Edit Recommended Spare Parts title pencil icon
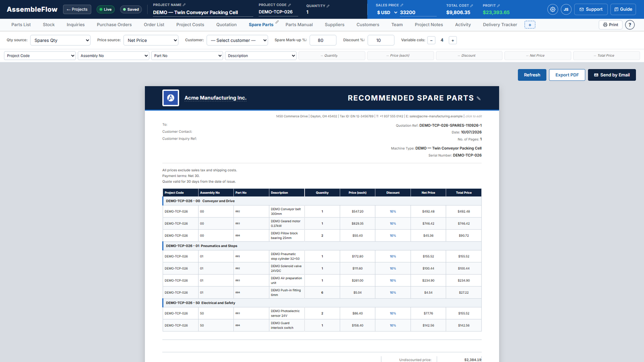The image size is (644, 362). 479,99
